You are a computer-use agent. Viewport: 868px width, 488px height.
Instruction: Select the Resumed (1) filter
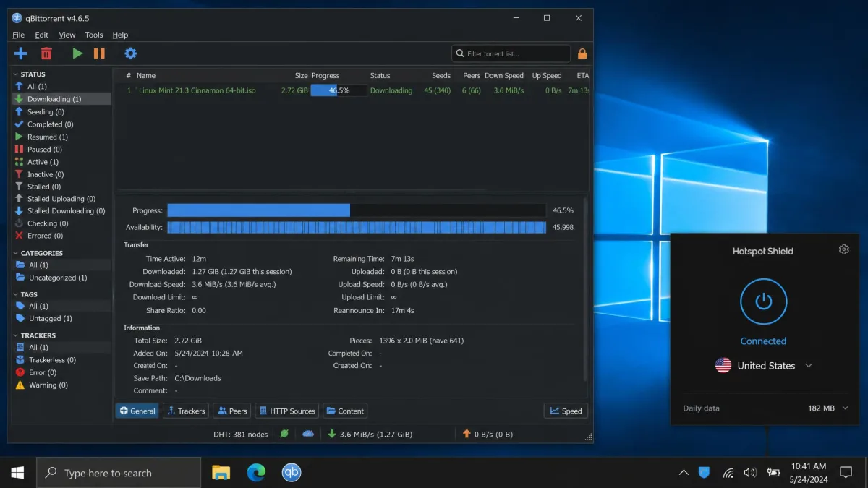click(x=61, y=137)
